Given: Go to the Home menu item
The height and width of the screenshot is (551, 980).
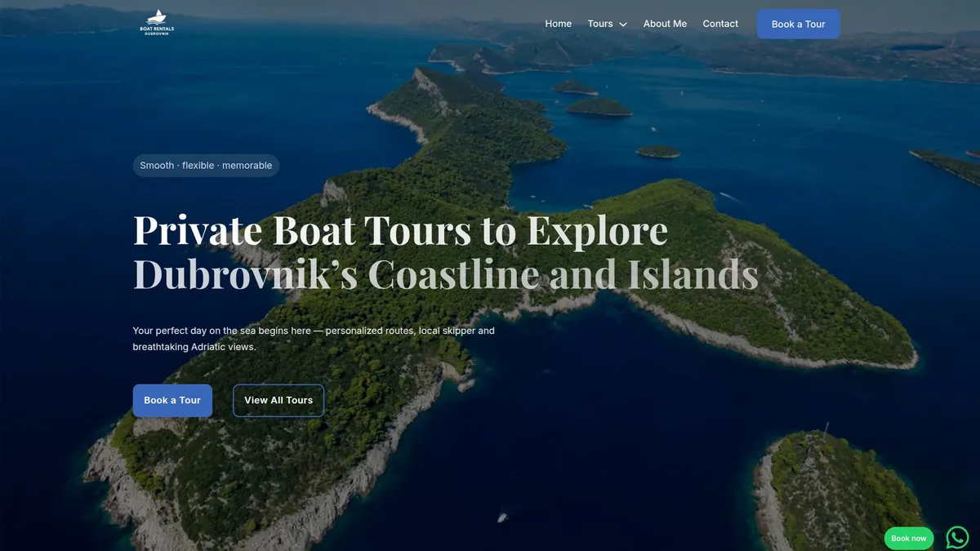Looking at the screenshot, I should [559, 24].
